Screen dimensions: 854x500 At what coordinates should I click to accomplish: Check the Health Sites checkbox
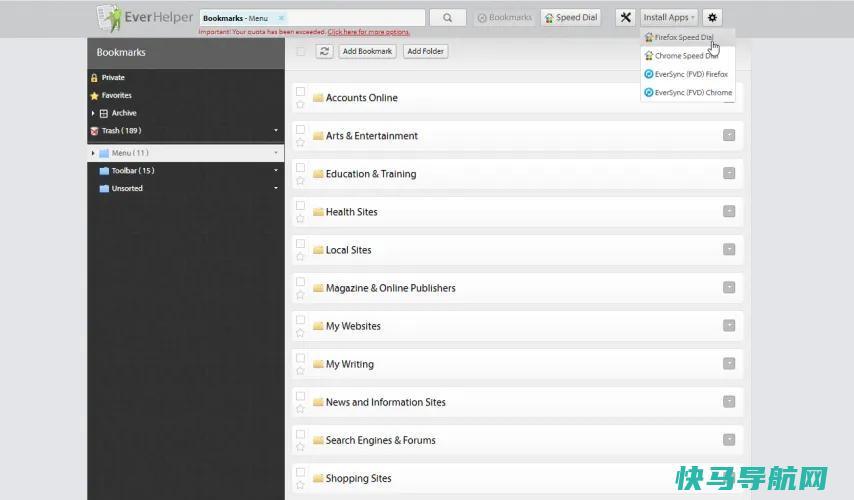pos(300,205)
